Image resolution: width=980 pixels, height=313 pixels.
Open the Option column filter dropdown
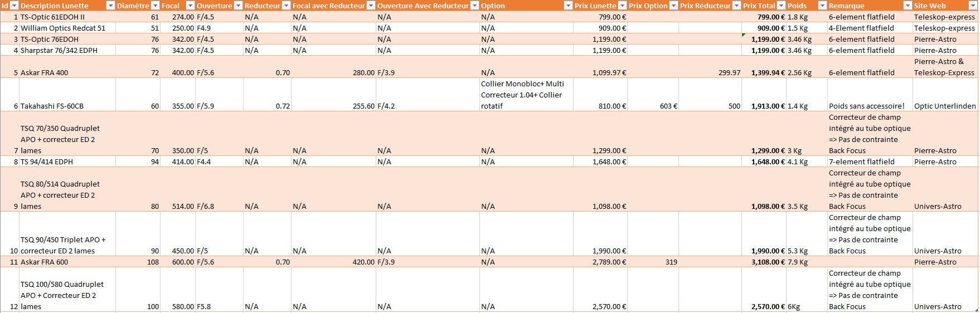point(568,6)
